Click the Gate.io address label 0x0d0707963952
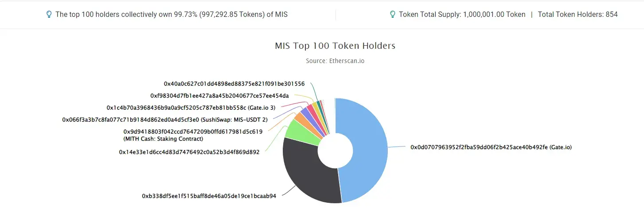Screen dimensions: 644x221 (491, 147)
